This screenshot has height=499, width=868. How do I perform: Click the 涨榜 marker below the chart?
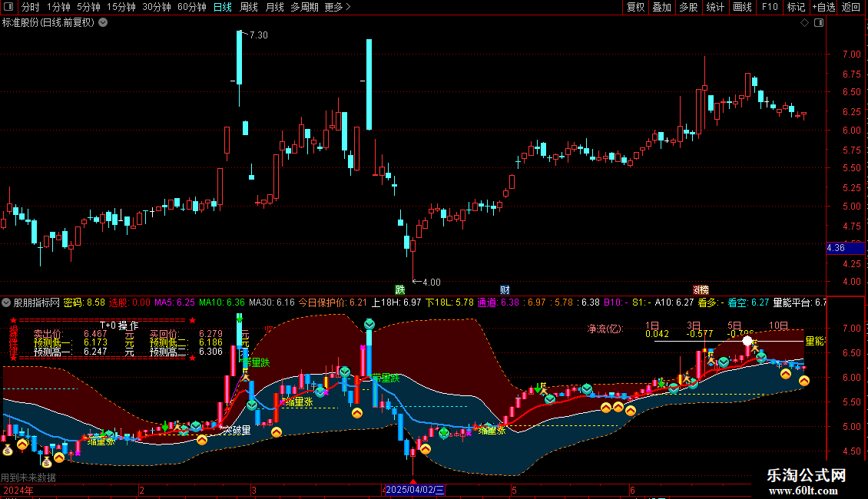click(701, 290)
